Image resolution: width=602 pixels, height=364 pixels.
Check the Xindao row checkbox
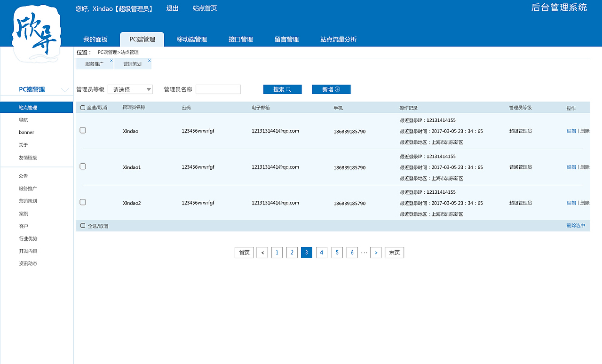point(83,130)
